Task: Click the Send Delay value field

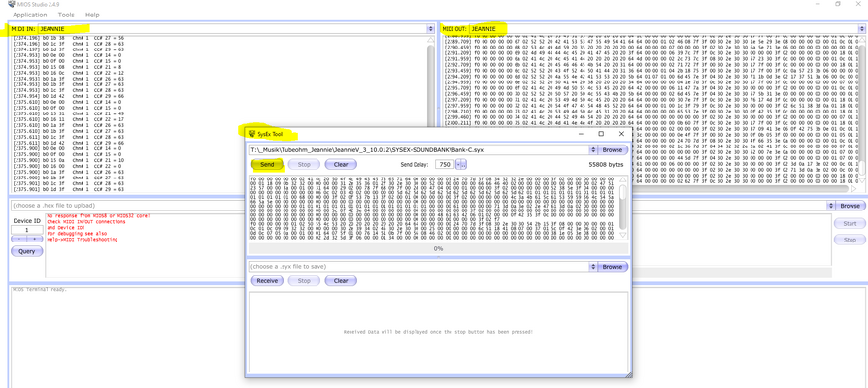Action: pyautogui.click(x=445, y=164)
